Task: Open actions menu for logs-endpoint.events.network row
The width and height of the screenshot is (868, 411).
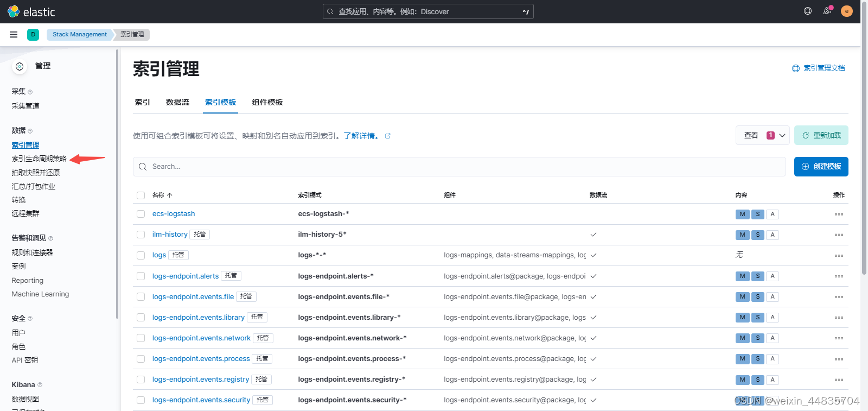Action: (x=839, y=338)
